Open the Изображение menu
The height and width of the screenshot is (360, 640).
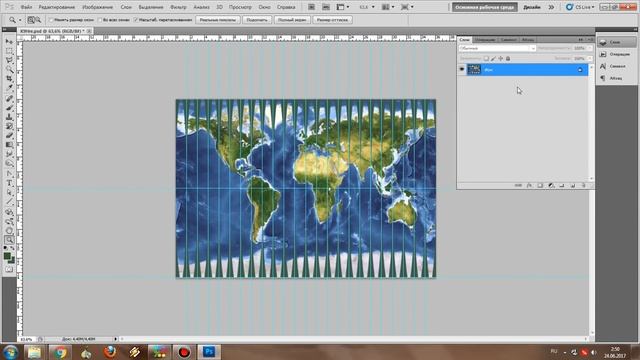(x=97, y=7)
